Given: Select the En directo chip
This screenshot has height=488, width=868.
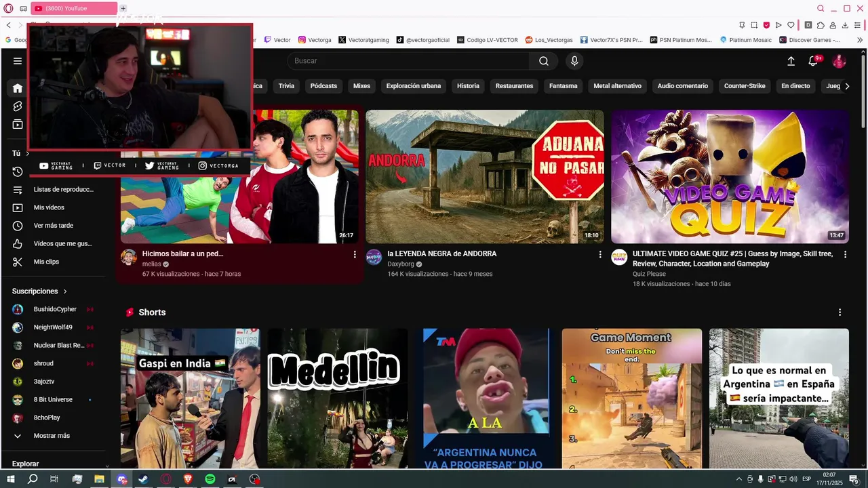Looking at the screenshot, I should (x=795, y=86).
